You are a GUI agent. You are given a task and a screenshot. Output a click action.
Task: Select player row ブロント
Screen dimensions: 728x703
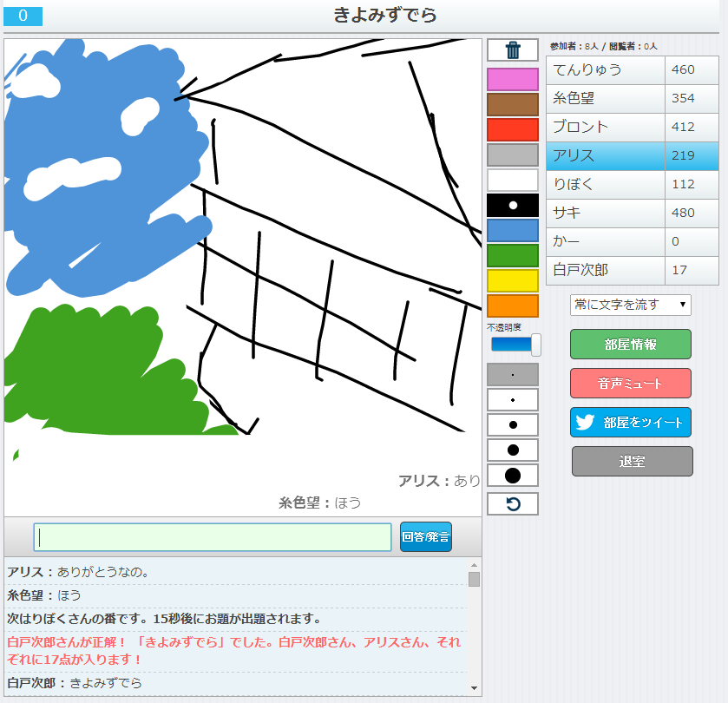633,128
